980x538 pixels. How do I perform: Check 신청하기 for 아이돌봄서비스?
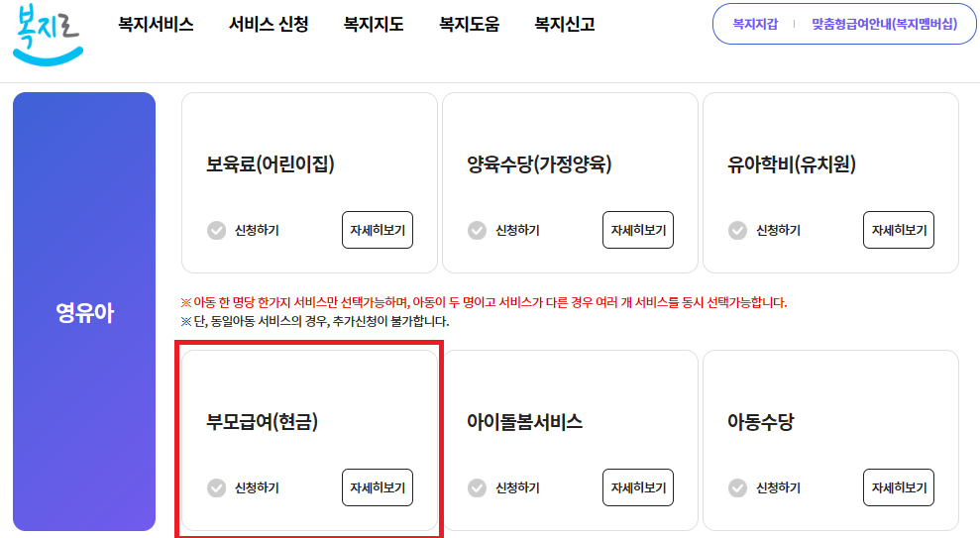point(503,487)
